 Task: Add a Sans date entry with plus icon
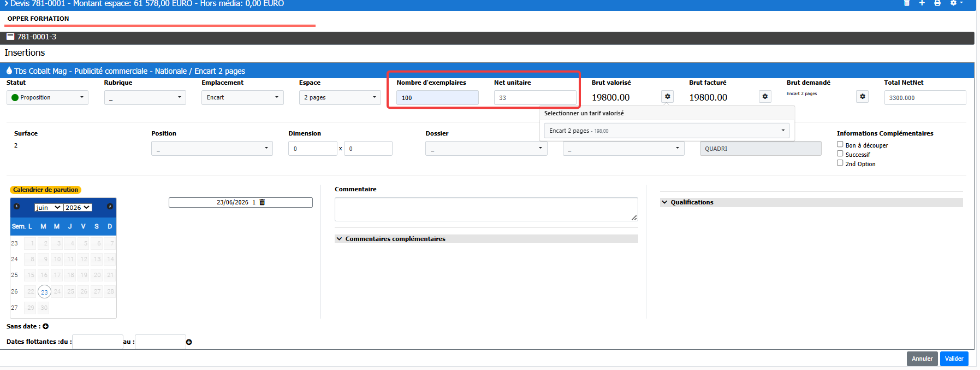tap(46, 326)
